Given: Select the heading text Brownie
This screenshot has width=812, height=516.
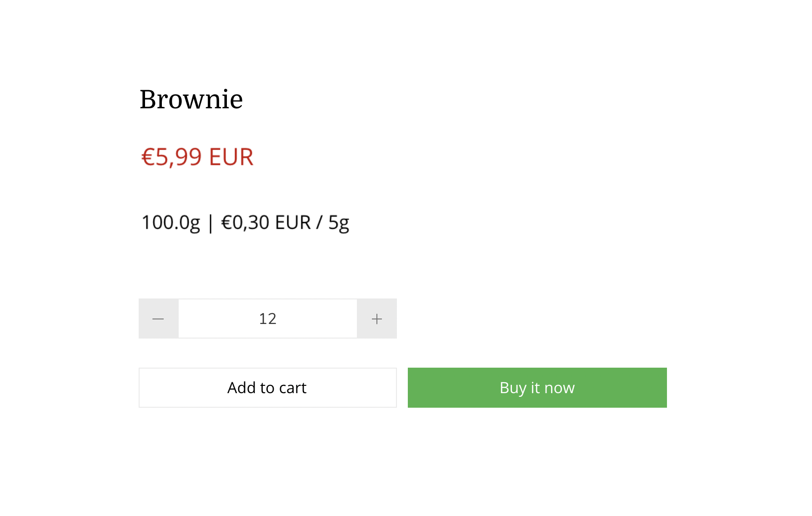Looking at the screenshot, I should click(x=191, y=99).
